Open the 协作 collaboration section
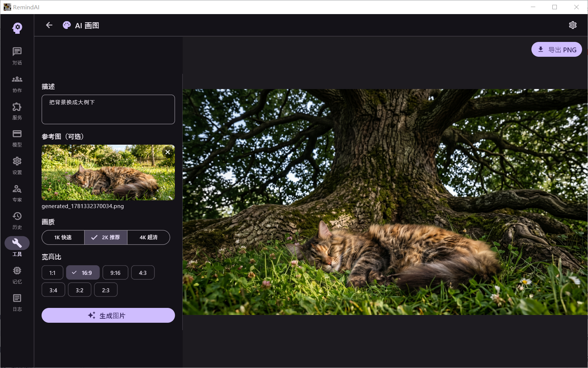The image size is (588, 368). pyautogui.click(x=17, y=84)
